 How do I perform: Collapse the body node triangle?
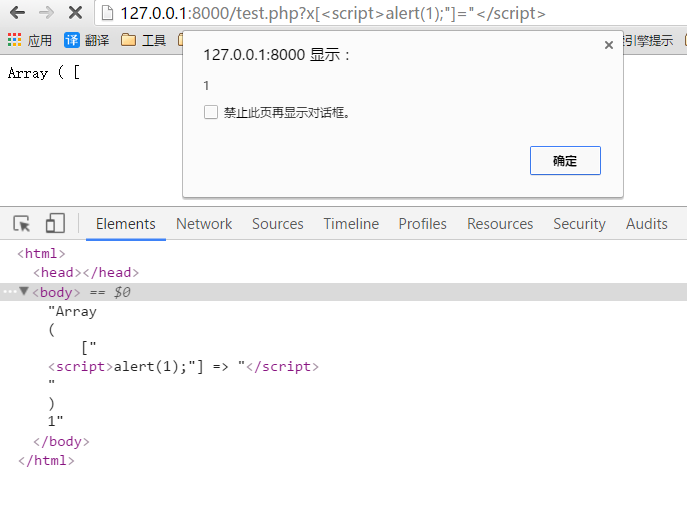24,291
